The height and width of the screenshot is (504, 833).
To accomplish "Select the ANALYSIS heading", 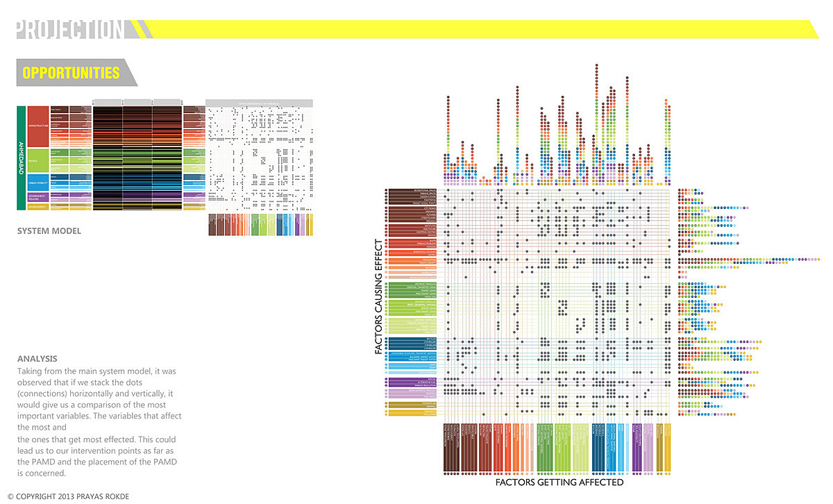I will click(37, 359).
